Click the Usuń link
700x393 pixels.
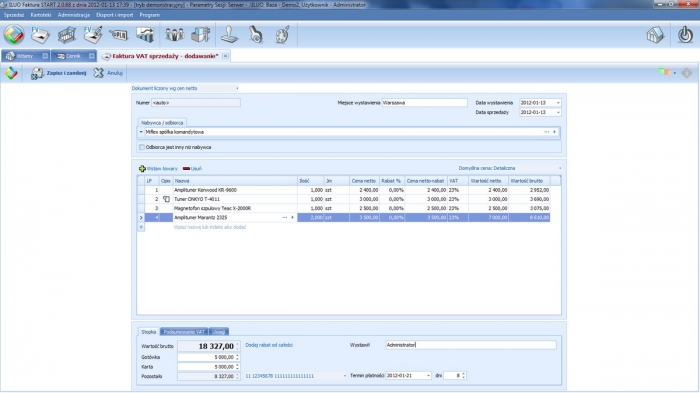click(x=196, y=168)
